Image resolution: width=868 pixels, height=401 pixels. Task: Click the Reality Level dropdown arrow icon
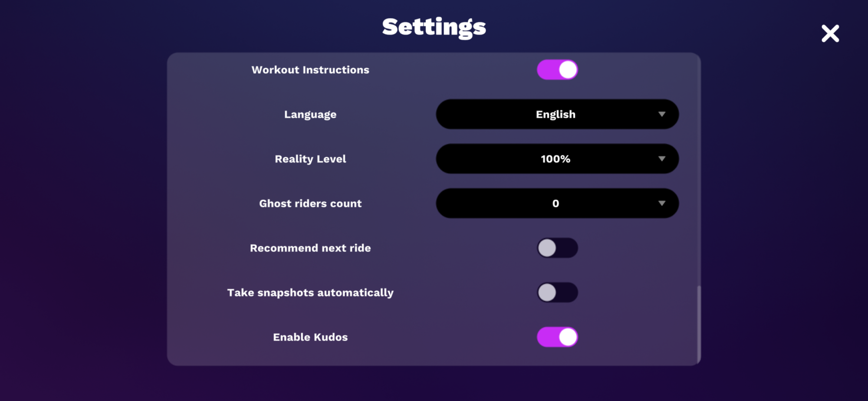point(661,159)
